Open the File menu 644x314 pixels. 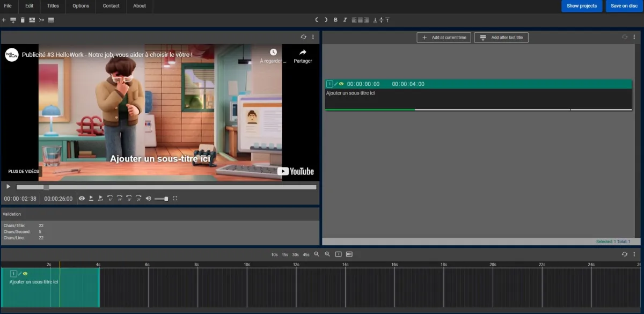[8, 6]
